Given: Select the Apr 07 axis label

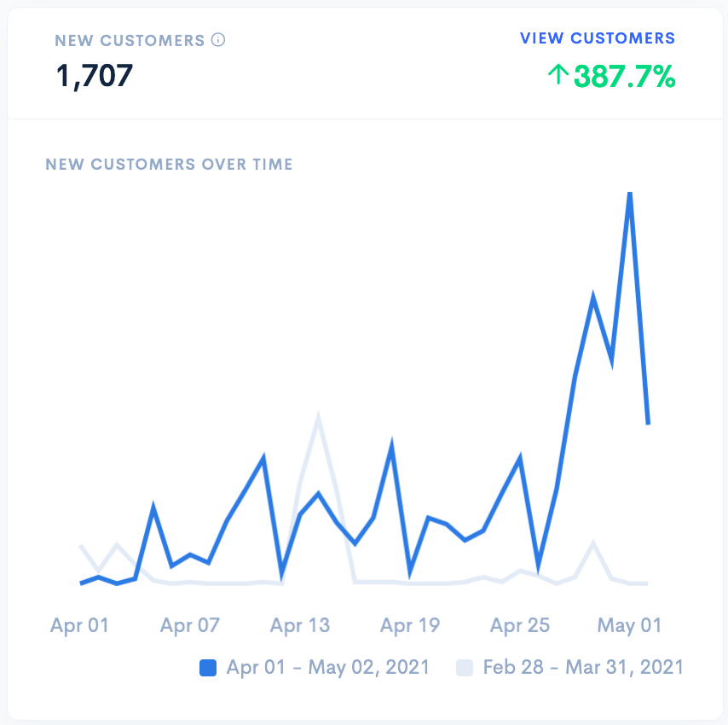Looking at the screenshot, I should point(189,625).
